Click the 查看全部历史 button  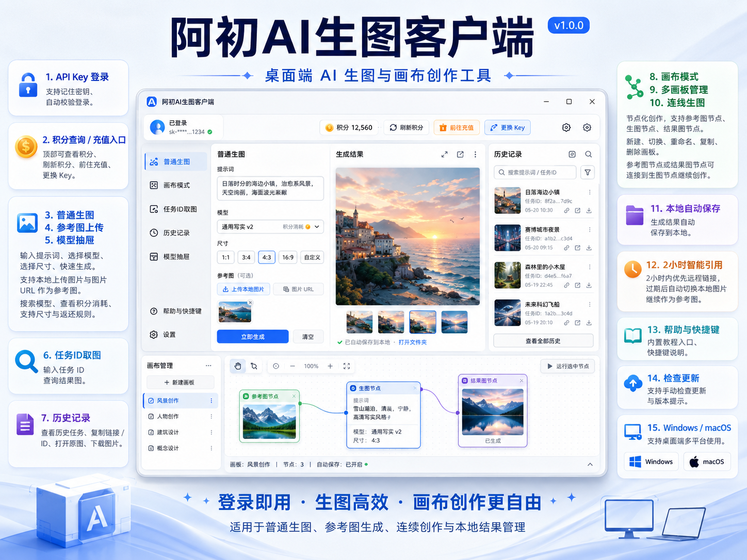[x=543, y=341]
